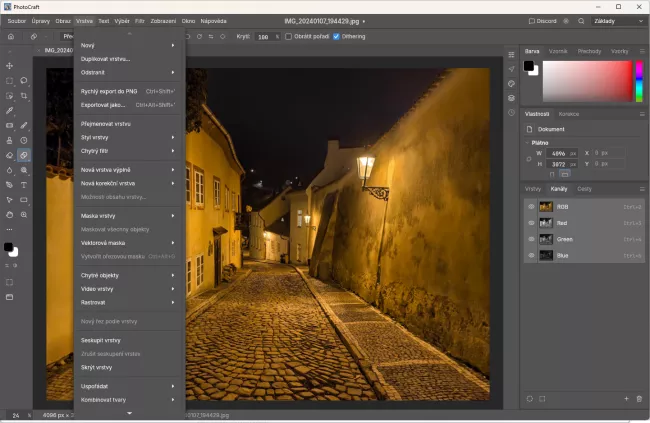Select the Type tool (T icon)
Viewport: 650px width, 423px height.
click(24, 185)
